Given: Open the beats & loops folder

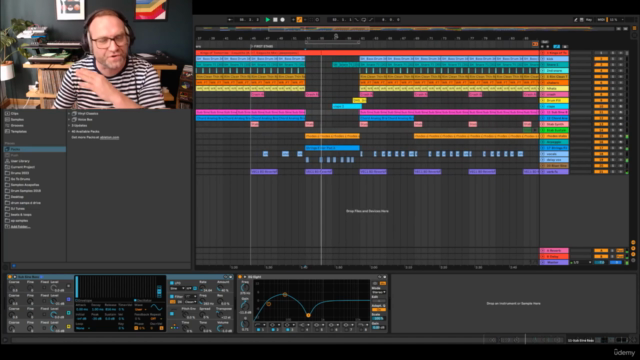Looking at the screenshot, I should (21, 215).
